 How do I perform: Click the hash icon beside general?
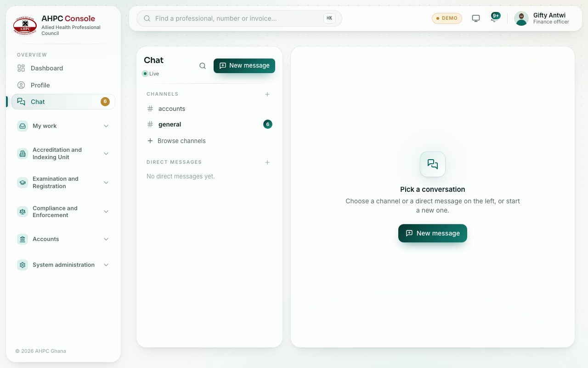(150, 124)
